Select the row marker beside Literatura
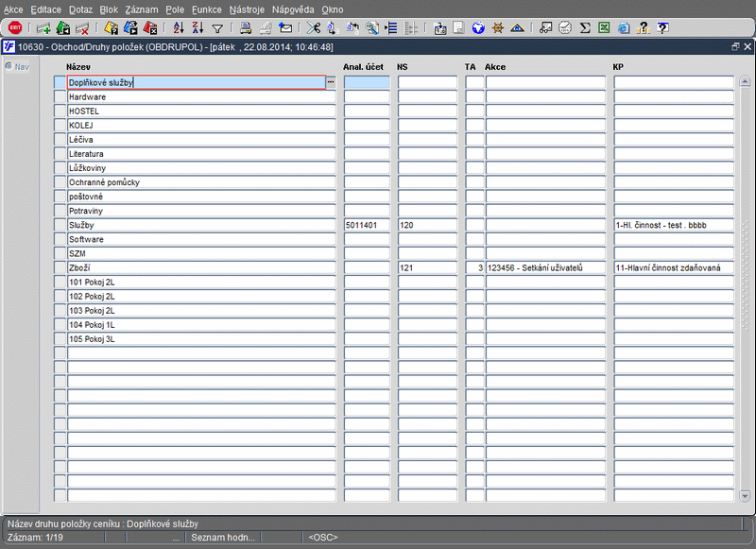Image resolution: width=756 pixels, height=549 pixels. (x=60, y=154)
